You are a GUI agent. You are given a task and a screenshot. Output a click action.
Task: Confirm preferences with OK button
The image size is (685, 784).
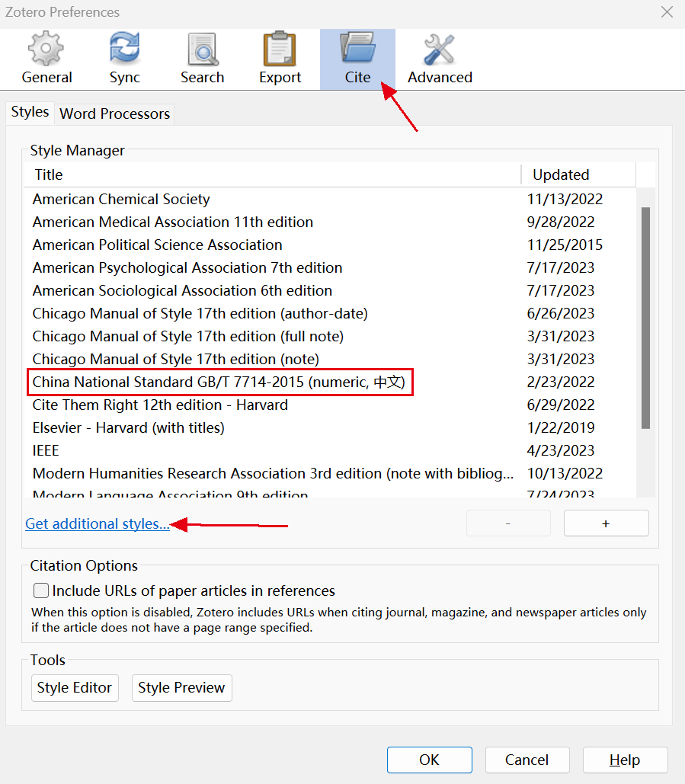click(x=429, y=760)
